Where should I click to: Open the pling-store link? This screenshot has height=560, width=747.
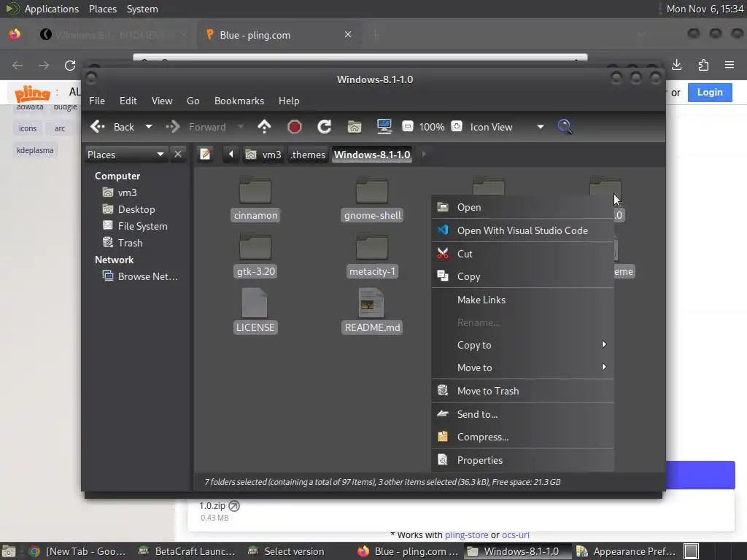(x=466, y=534)
